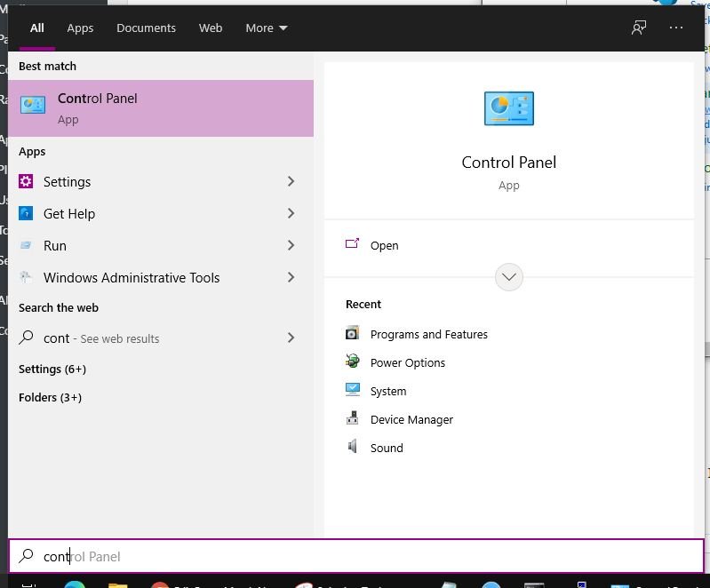Click the large Control Panel preview icon
The height and width of the screenshot is (588, 710).
509,108
